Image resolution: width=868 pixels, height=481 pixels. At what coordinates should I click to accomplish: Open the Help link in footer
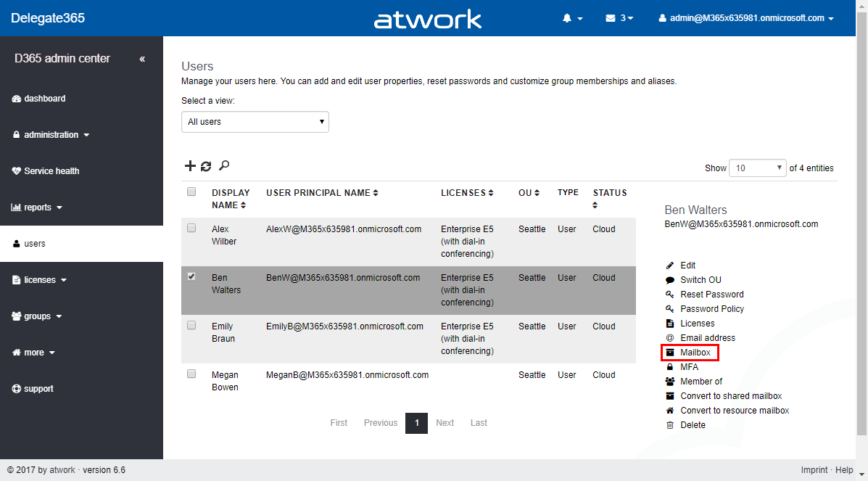tap(844, 470)
